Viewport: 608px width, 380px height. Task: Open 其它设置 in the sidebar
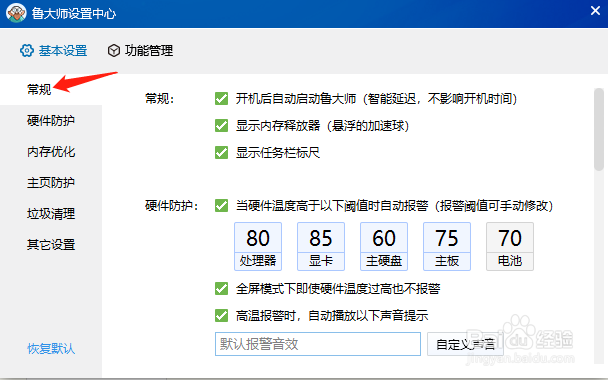click(51, 245)
